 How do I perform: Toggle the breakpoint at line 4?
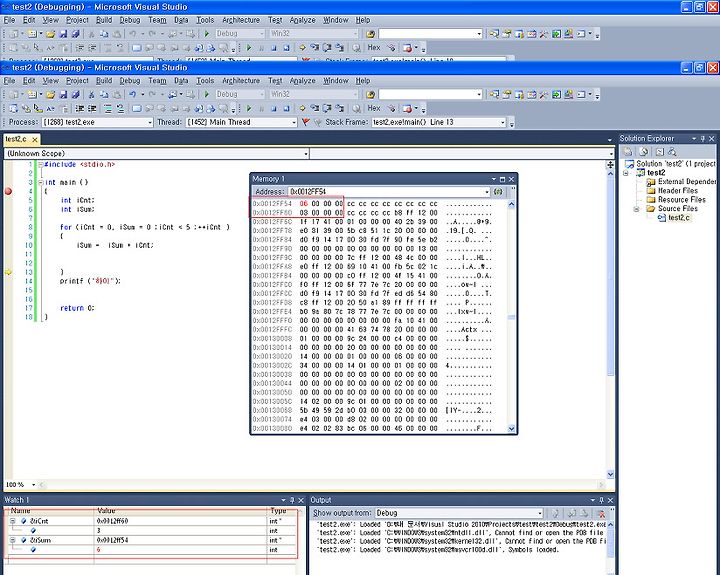coord(8,191)
